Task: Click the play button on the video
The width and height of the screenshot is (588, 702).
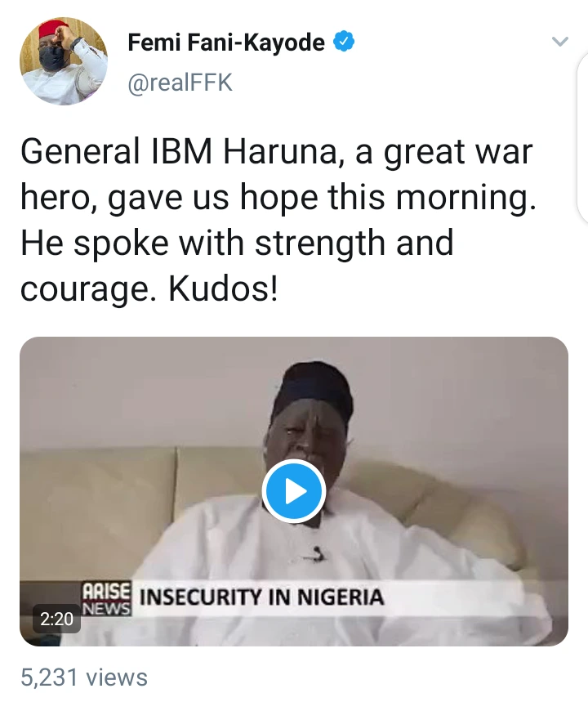Action: point(294,491)
